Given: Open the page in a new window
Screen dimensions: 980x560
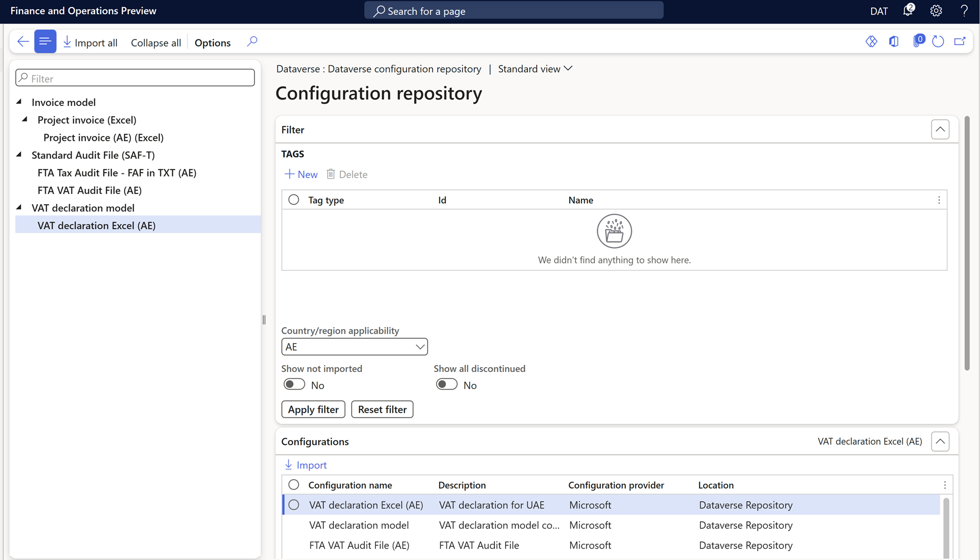Looking at the screenshot, I should pos(960,41).
